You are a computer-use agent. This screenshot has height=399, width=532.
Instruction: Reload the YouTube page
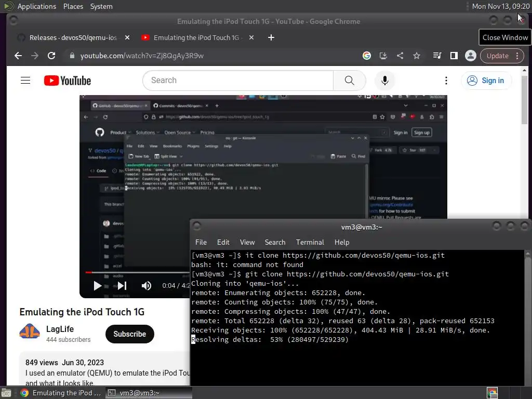(x=51, y=56)
